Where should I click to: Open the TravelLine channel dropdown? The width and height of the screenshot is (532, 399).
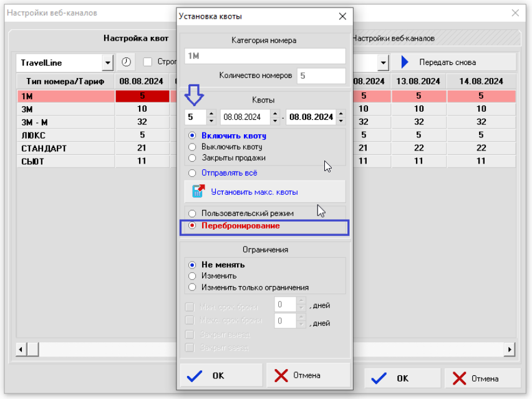tap(107, 62)
